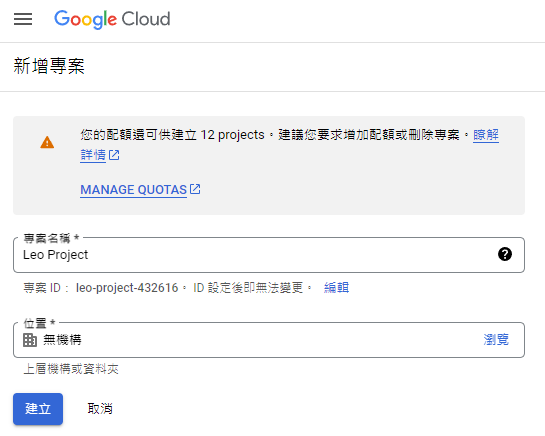Click external-link icon beside MANAGE QUOTAS

pos(195,189)
